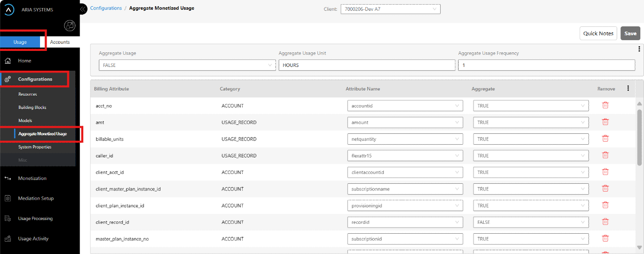Open the Client selection dropdown

[x=390, y=9]
